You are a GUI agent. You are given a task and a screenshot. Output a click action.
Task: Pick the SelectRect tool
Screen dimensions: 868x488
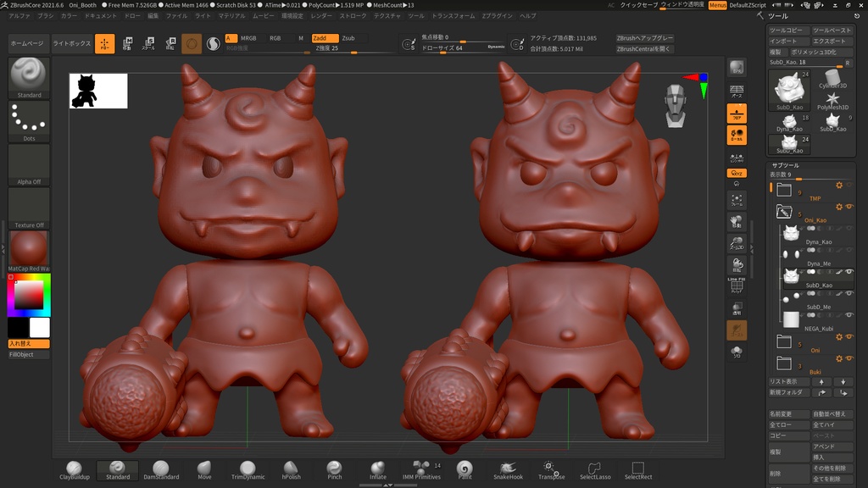pyautogui.click(x=637, y=470)
